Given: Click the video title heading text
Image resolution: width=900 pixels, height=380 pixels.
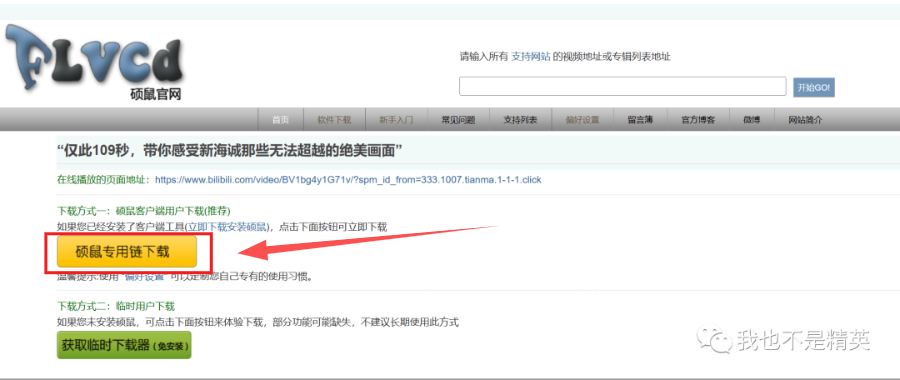Looking at the screenshot, I should pyautogui.click(x=230, y=151).
